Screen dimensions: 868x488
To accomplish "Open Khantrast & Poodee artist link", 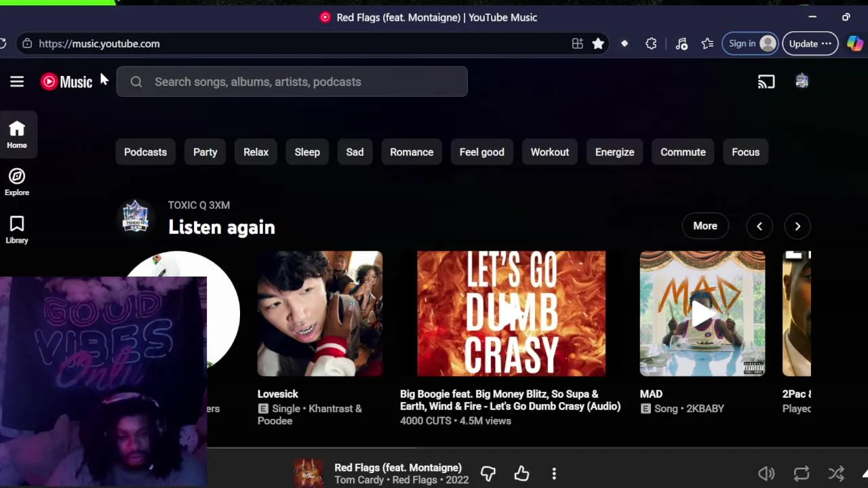I will [310, 415].
